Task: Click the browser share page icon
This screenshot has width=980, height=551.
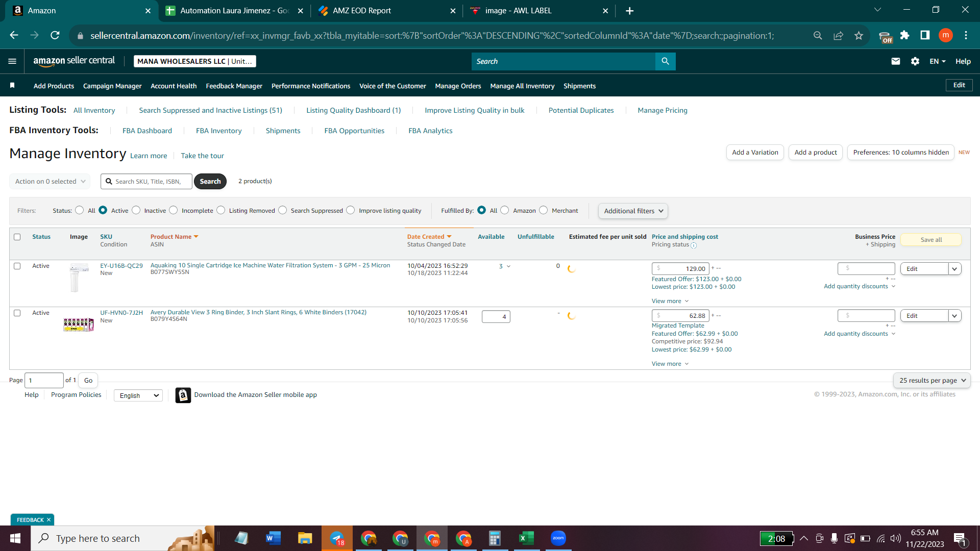Action: 838,35
